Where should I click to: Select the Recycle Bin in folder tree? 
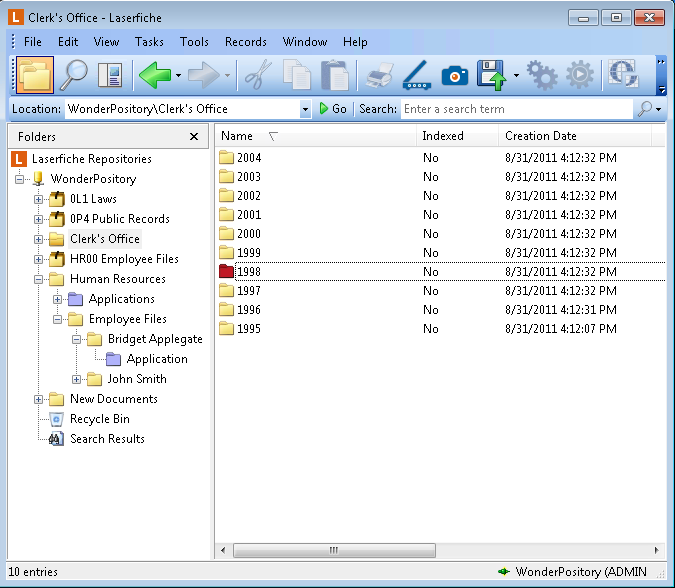pyautogui.click(x=99, y=419)
